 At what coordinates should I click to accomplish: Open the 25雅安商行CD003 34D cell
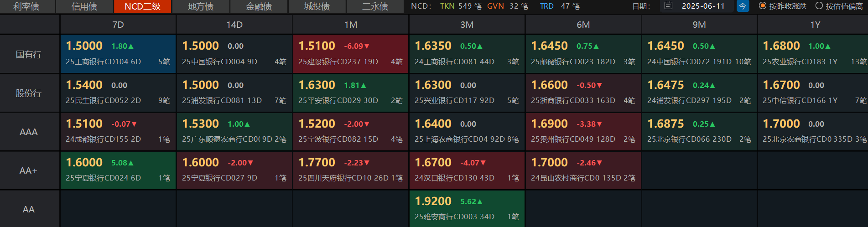(467, 209)
